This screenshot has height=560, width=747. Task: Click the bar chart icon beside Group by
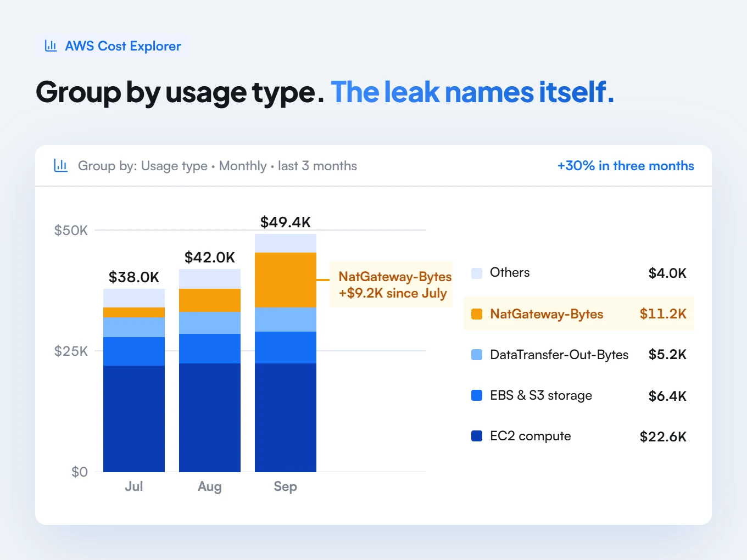(60, 165)
